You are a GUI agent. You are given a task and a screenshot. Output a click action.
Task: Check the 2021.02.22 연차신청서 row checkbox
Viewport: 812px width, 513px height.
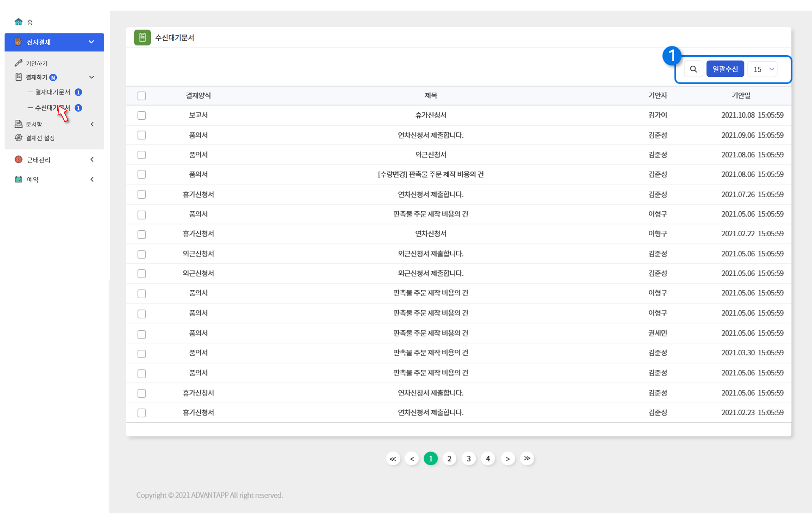coord(142,234)
